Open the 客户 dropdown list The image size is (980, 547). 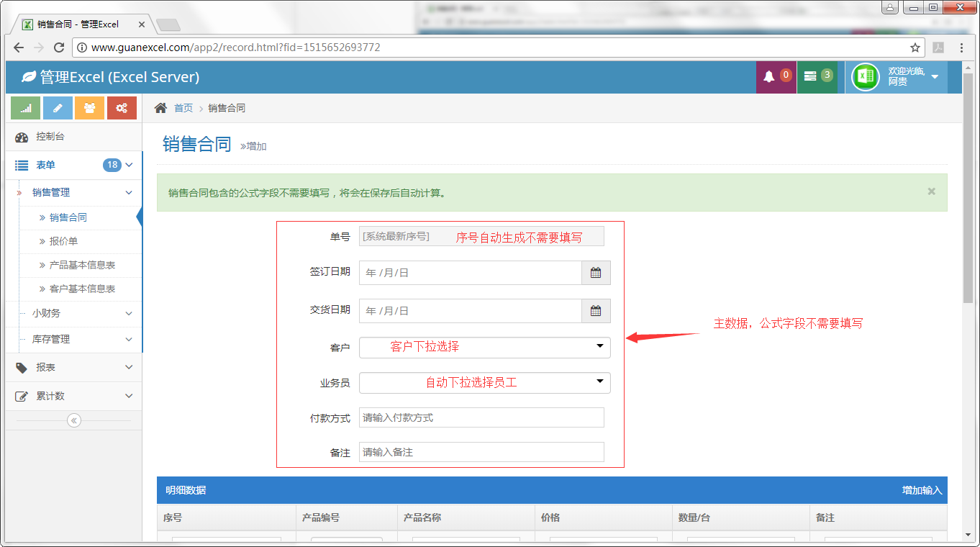pos(484,347)
